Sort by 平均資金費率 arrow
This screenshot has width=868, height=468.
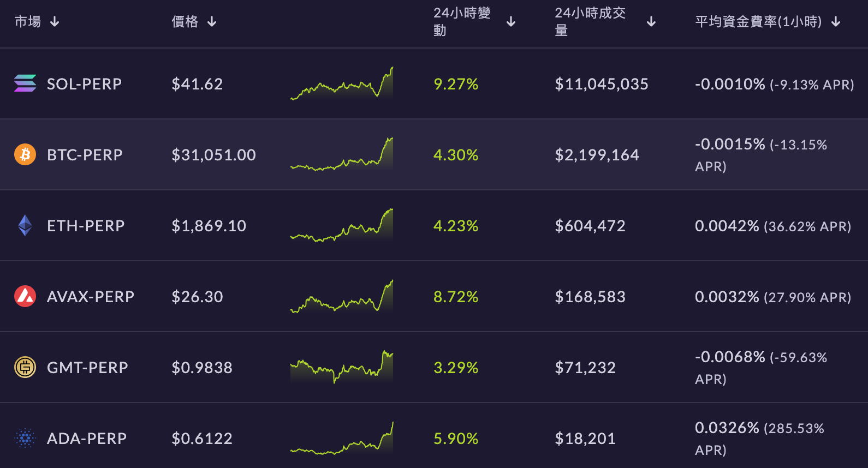pos(836,22)
